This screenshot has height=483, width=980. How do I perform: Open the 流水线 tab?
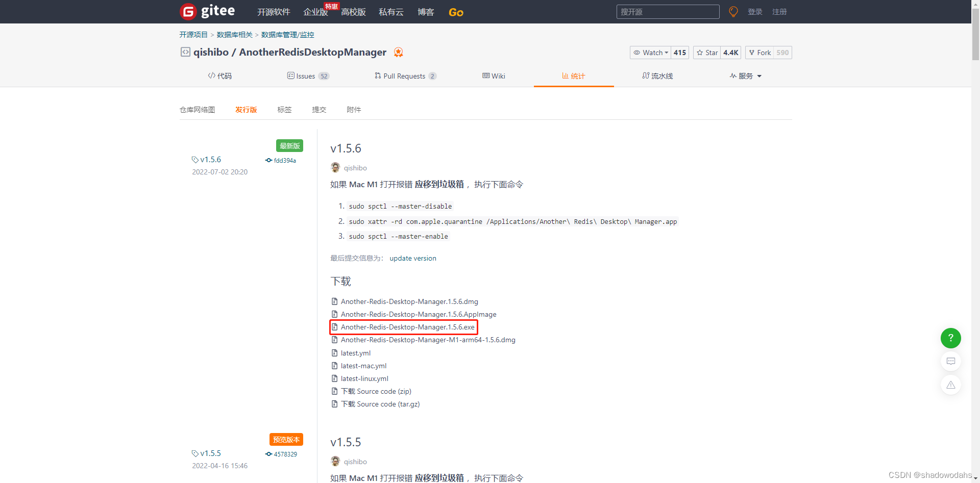pyautogui.click(x=657, y=76)
